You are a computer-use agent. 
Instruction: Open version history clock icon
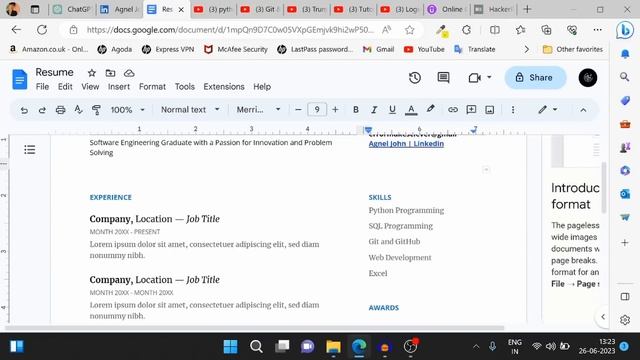coord(415,78)
